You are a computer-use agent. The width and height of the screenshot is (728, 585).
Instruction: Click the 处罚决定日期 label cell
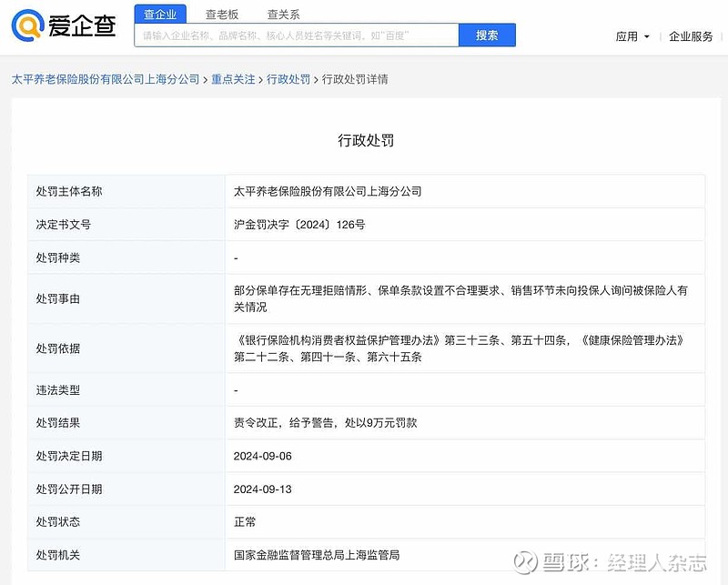coord(126,456)
